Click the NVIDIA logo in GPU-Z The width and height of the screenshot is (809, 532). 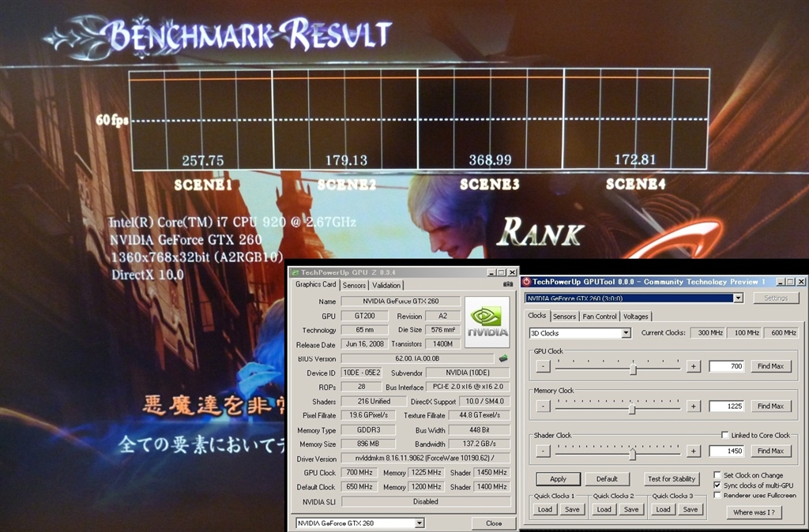[x=487, y=322]
